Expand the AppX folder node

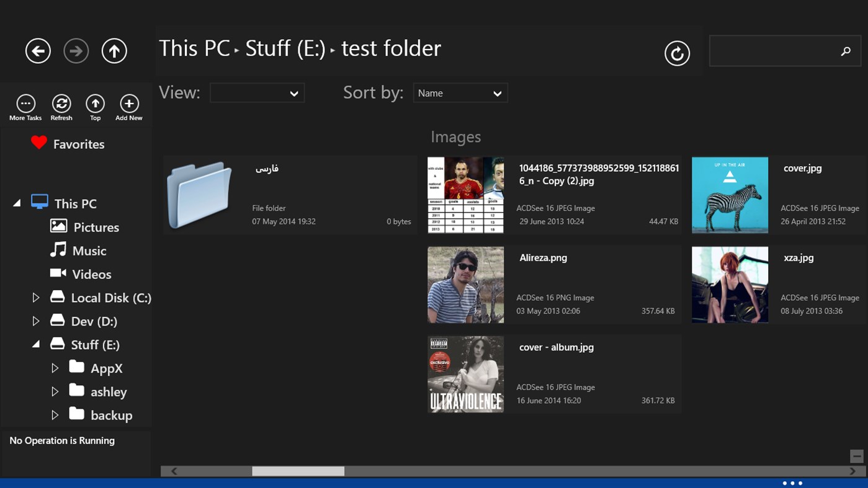coord(55,368)
